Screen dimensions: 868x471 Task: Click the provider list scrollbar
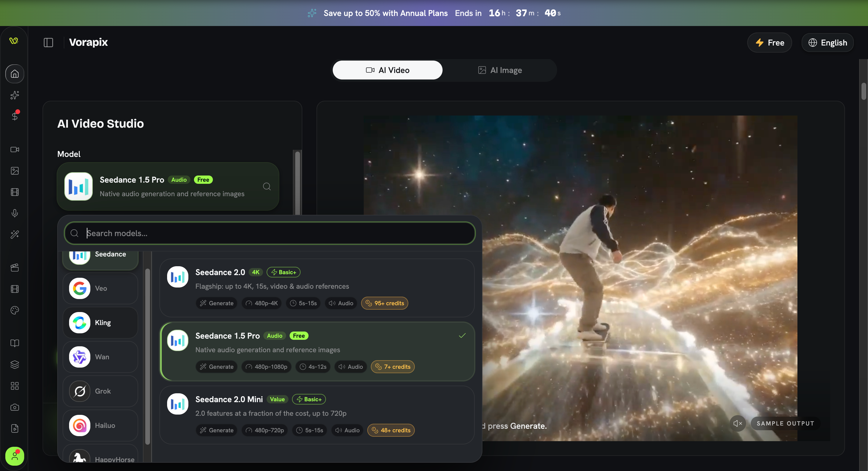pos(147,356)
